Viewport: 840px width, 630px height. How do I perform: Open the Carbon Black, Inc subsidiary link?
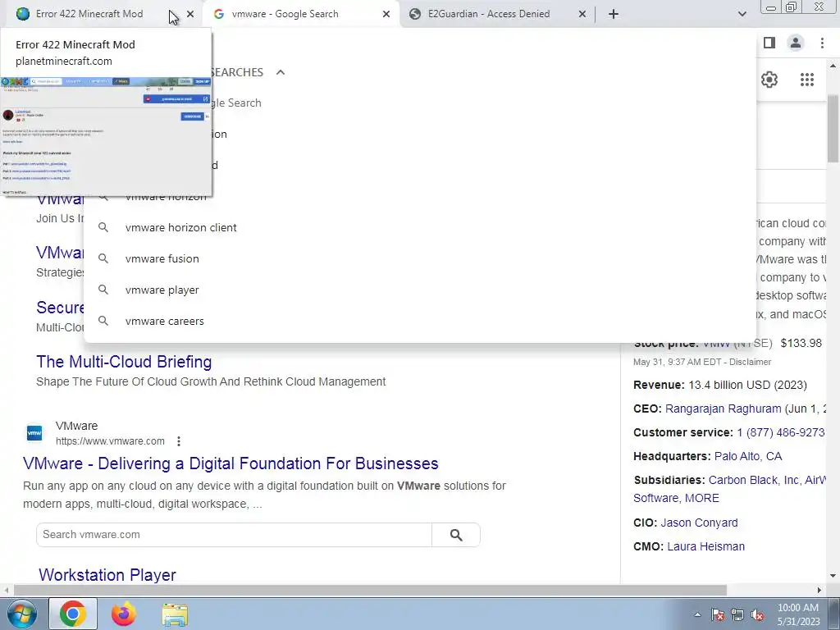[754, 480]
